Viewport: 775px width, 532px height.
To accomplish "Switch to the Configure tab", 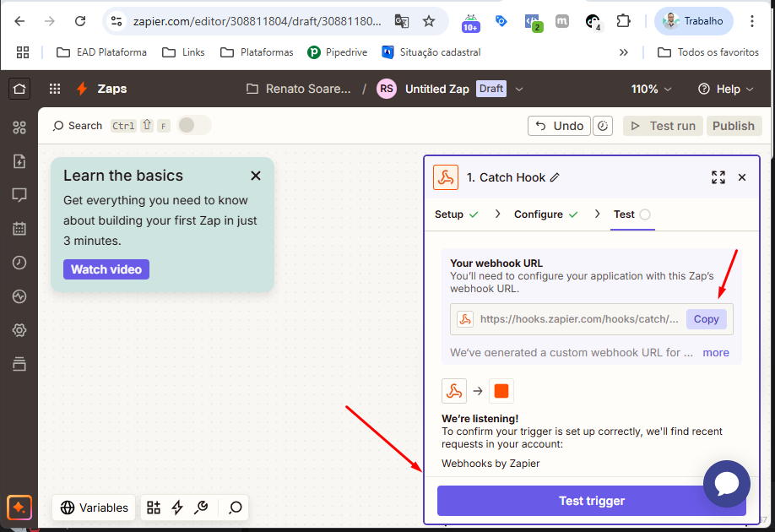I will [545, 214].
